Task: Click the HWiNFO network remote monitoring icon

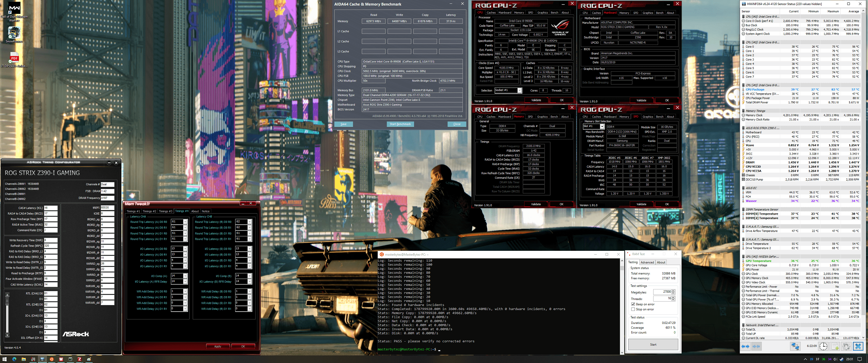Action: pos(795,346)
